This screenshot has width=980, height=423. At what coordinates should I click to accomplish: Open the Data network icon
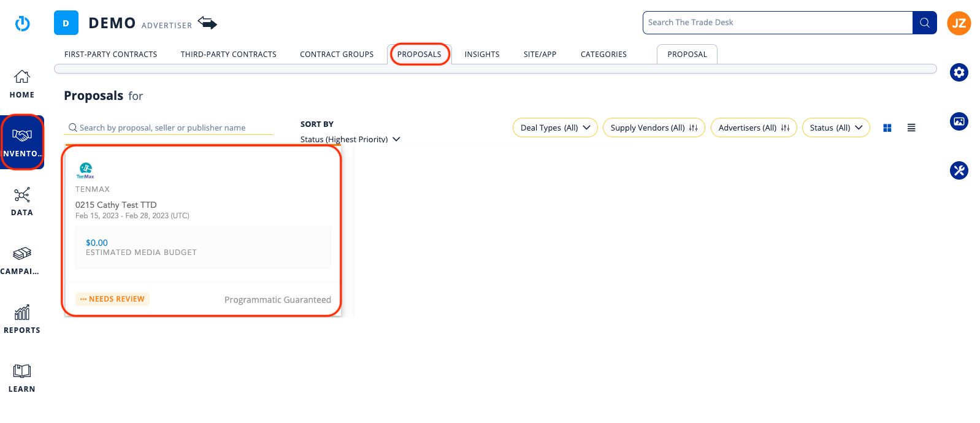pyautogui.click(x=22, y=195)
